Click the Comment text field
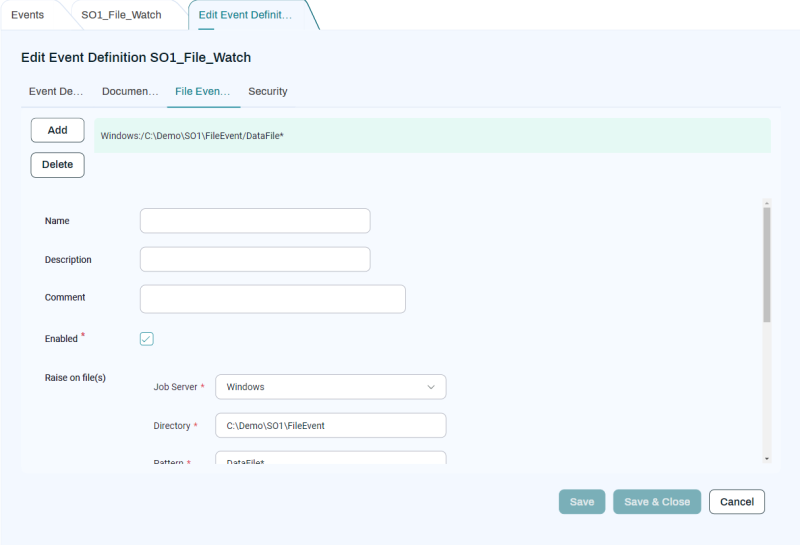The width and height of the screenshot is (800, 545). (272, 299)
